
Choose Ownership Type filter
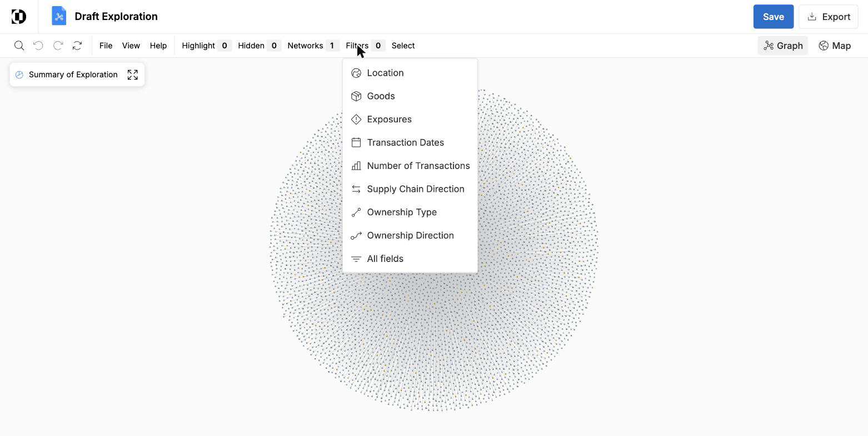click(410, 212)
